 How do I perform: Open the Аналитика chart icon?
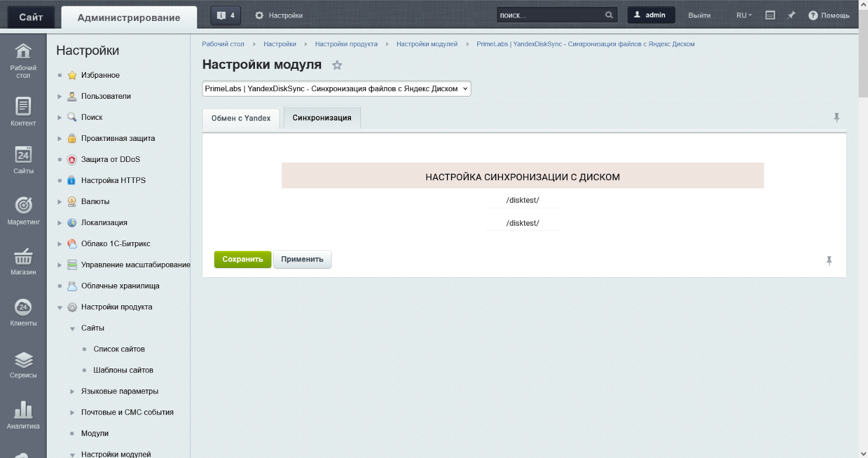click(x=23, y=410)
